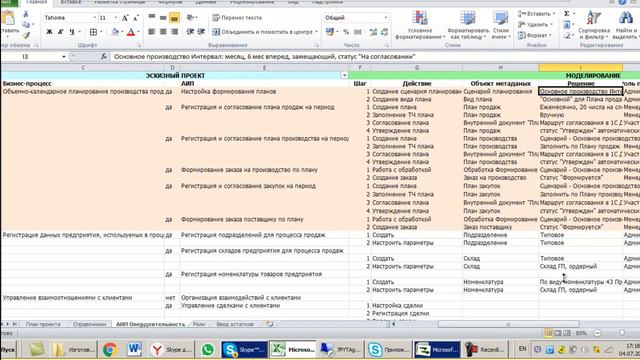Select the АИП Опердеятельность sheet tab
The height and width of the screenshot is (360, 640).
[x=150, y=324]
